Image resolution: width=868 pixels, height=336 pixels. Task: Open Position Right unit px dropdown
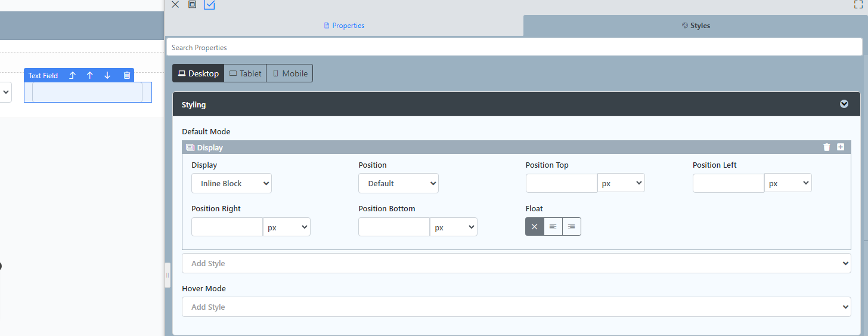point(287,227)
